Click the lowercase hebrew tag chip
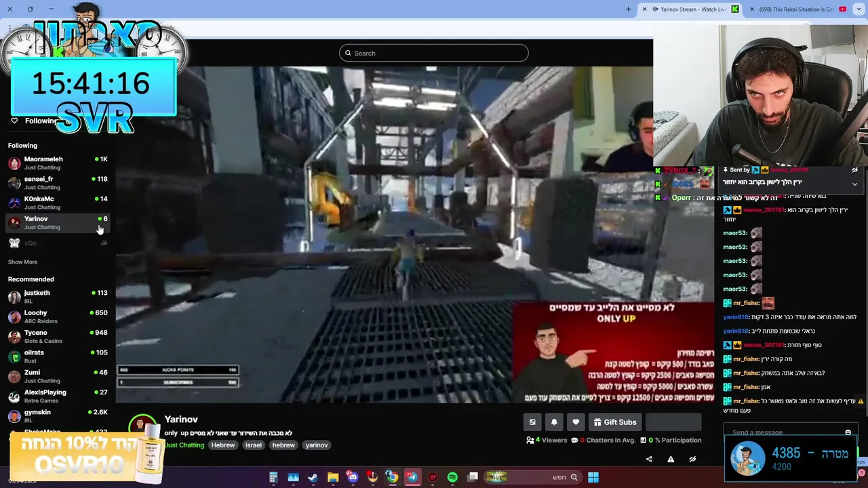The width and height of the screenshot is (868, 488). click(x=283, y=445)
